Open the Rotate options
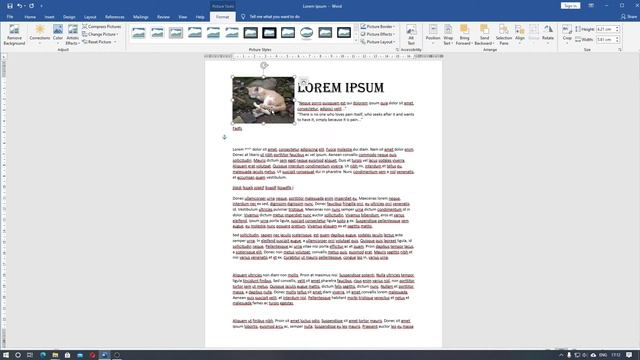This screenshot has height=360, width=640. click(x=548, y=35)
